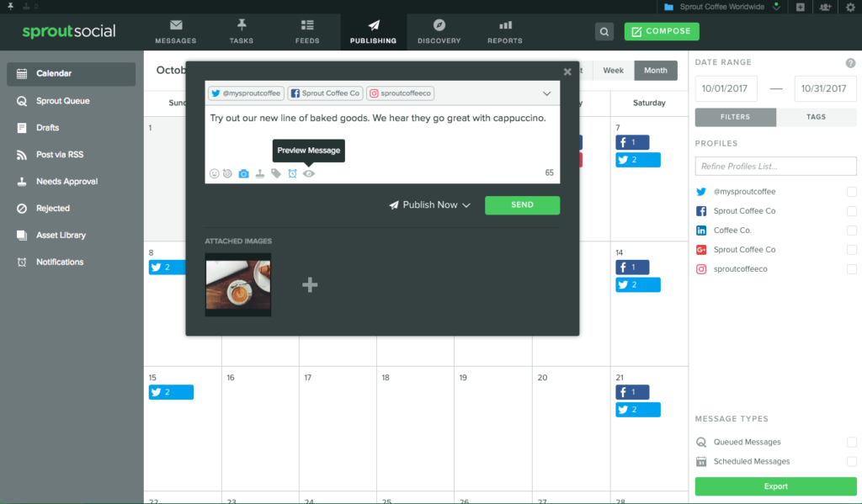The width and height of the screenshot is (862, 504).
Task: Click the Google Plus icon for Sprout Coffee Co
Action: (x=701, y=250)
